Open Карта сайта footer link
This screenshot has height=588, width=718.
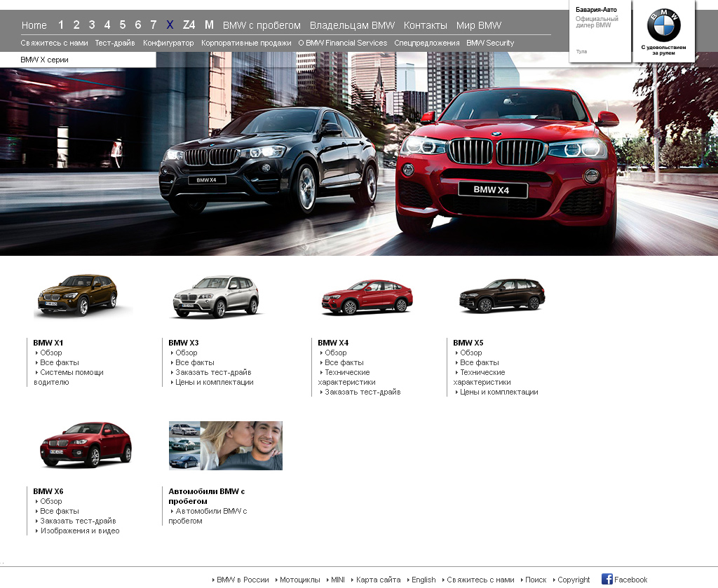click(378, 580)
